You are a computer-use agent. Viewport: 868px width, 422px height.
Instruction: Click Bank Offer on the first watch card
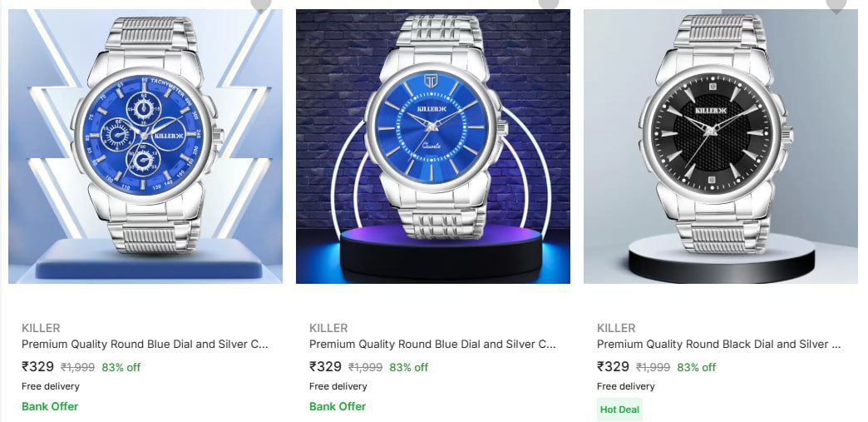click(x=50, y=406)
